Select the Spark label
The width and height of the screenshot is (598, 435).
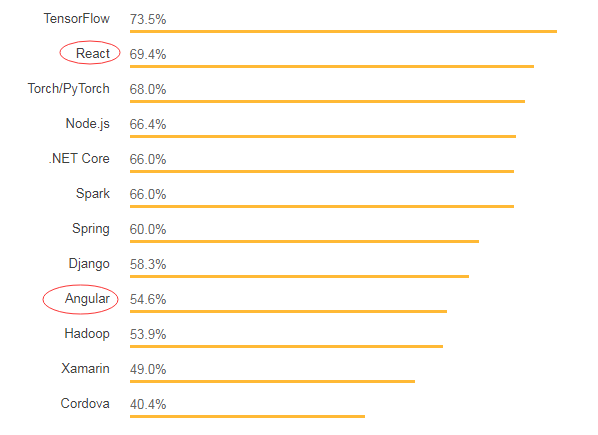pyautogui.click(x=93, y=194)
